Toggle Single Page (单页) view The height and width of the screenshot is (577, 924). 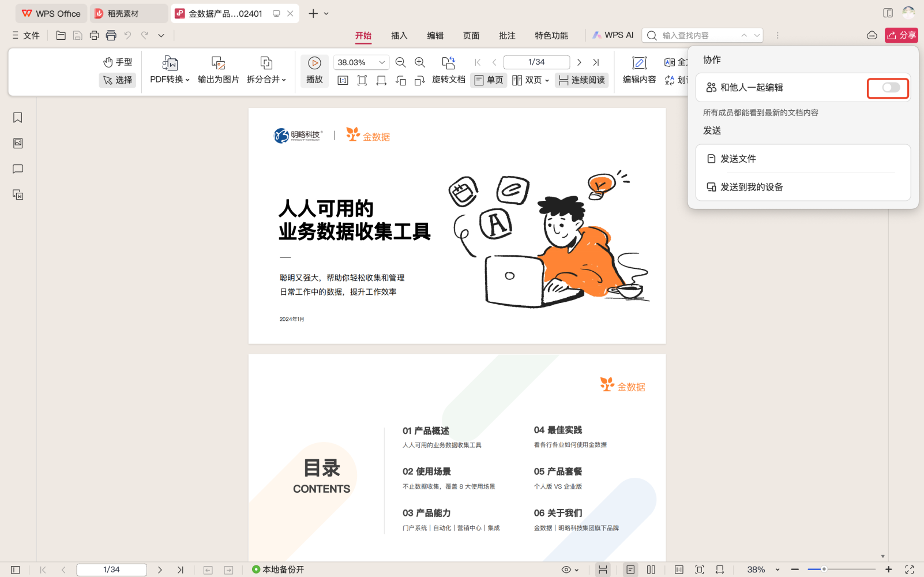click(489, 80)
